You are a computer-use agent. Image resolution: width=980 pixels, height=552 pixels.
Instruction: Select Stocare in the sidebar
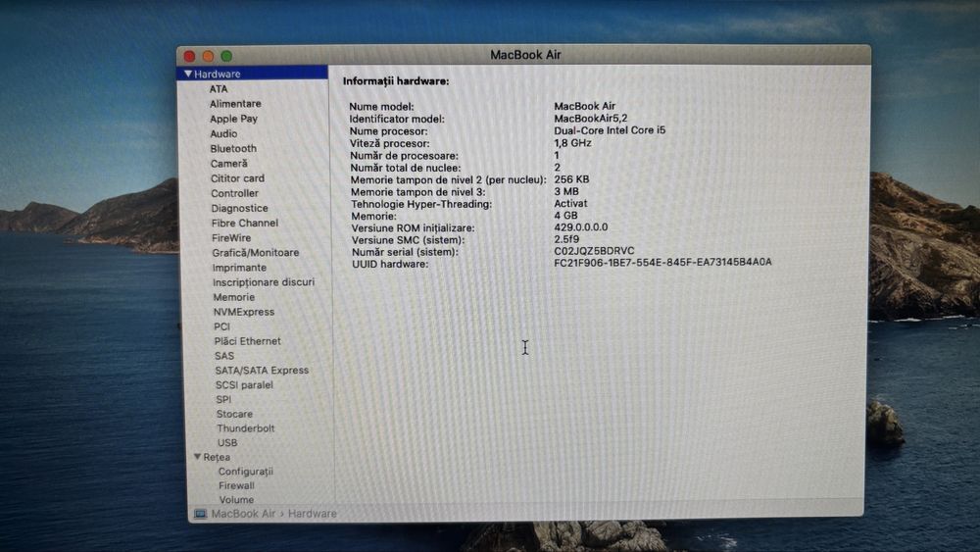234,414
